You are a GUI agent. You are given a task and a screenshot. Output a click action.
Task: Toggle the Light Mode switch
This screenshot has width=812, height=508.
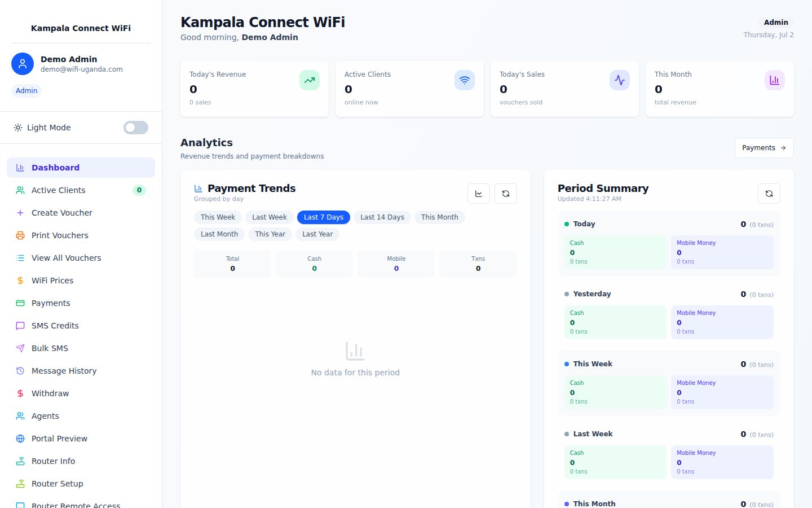pos(136,128)
